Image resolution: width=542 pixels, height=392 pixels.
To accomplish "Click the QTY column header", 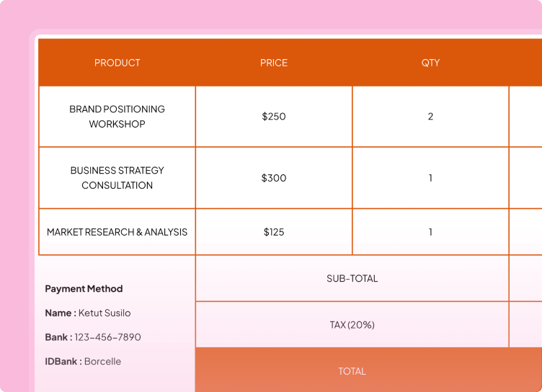I will coord(430,63).
